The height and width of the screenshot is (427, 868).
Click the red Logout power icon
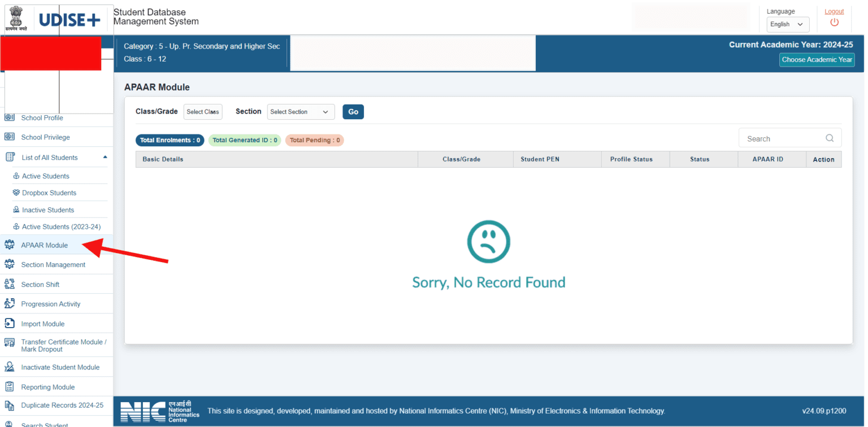[834, 23]
